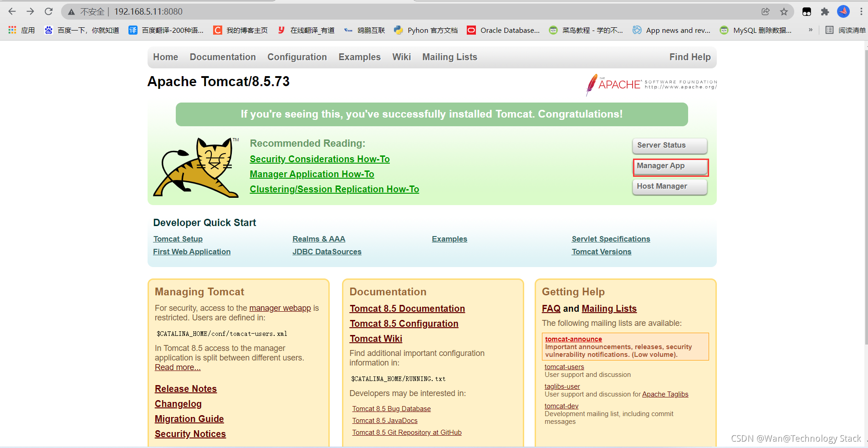Expand hidden bookmarks overflow chevron
Viewport: 868px width, 448px height.
point(811,30)
